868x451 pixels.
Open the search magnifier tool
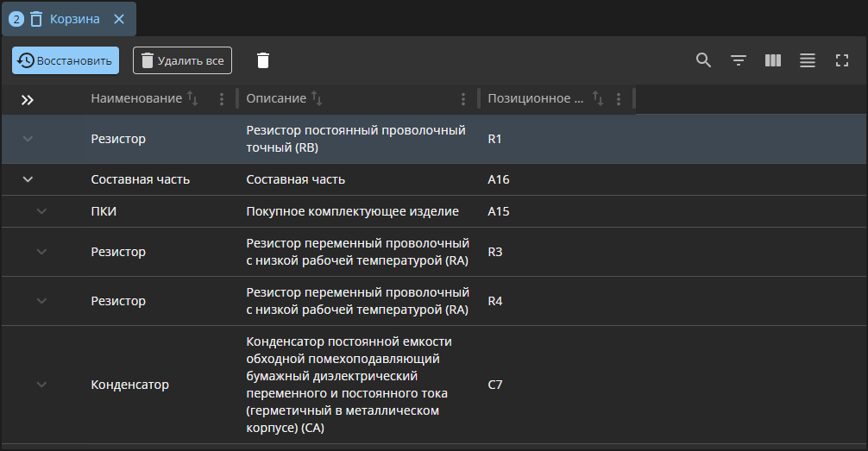(x=703, y=60)
